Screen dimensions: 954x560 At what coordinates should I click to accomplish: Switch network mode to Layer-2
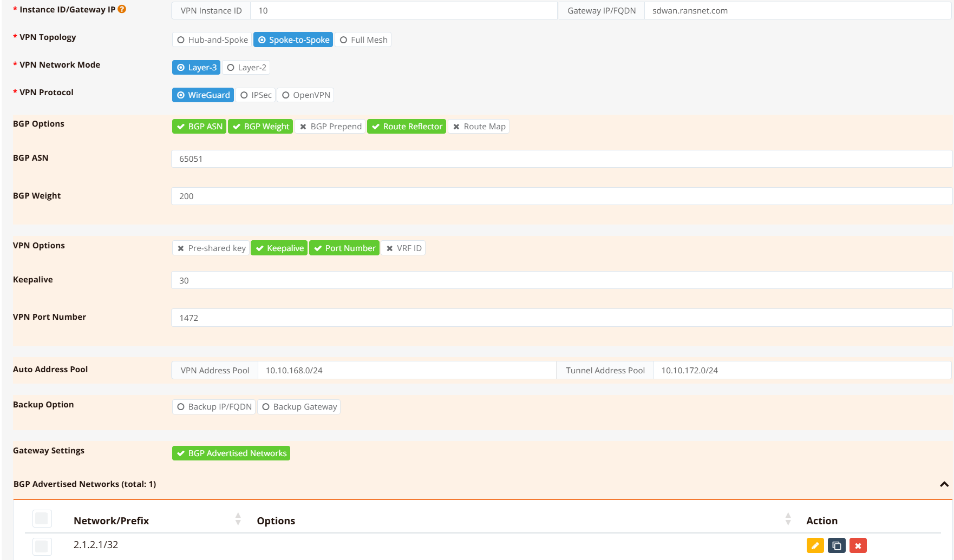click(x=246, y=68)
